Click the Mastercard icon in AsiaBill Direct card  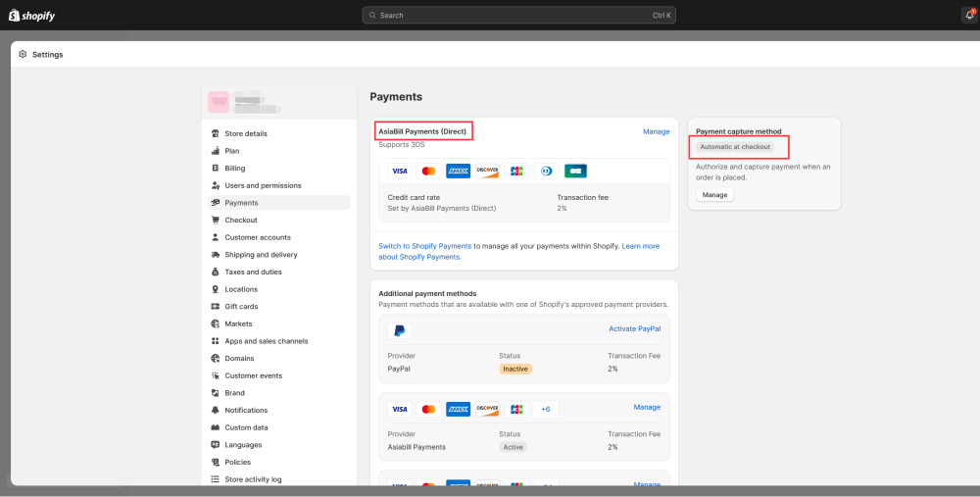[x=429, y=171]
